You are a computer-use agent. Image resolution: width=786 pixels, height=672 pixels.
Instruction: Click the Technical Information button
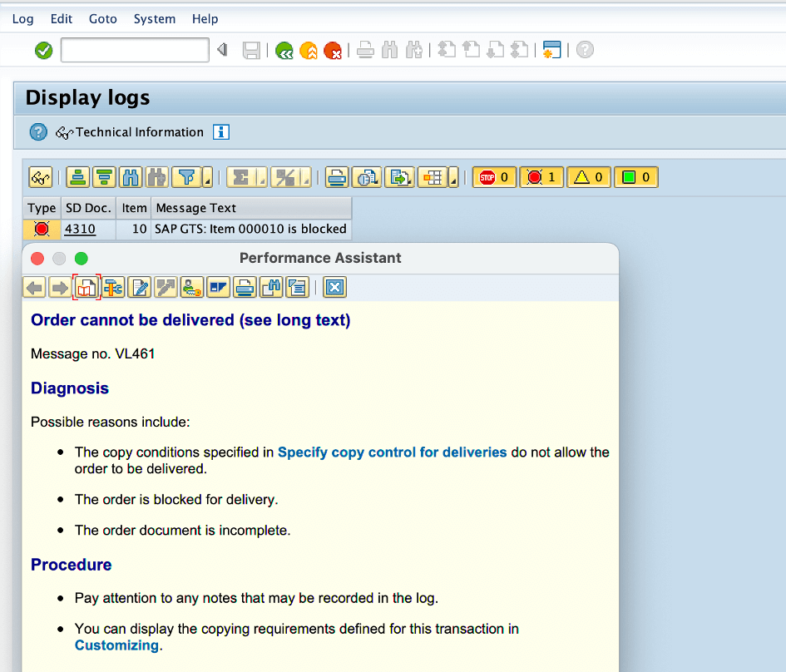pos(130,132)
